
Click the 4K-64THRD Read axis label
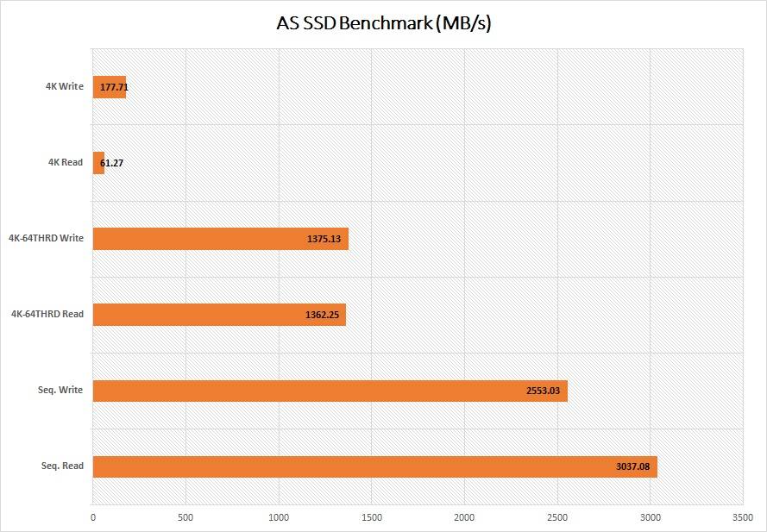coord(47,314)
